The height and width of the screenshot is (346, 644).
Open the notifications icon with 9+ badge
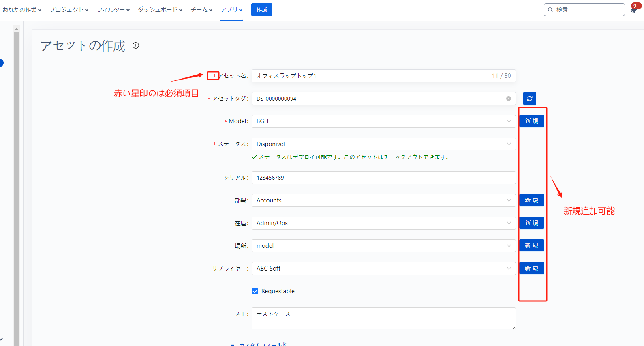pyautogui.click(x=634, y=10)
